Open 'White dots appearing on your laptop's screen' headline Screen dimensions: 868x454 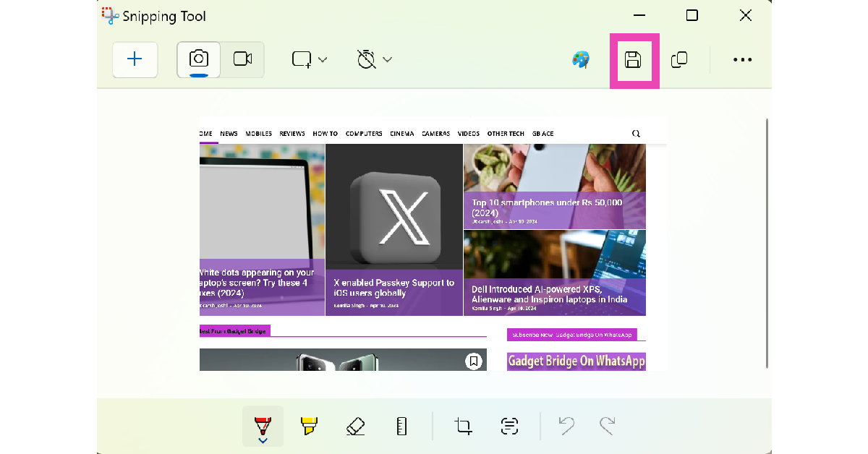257,283
